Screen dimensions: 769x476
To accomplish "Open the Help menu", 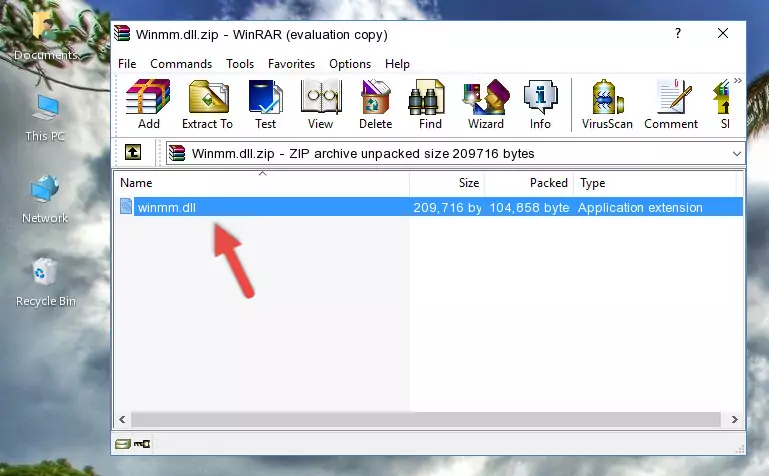I will (x=397, y=64).
